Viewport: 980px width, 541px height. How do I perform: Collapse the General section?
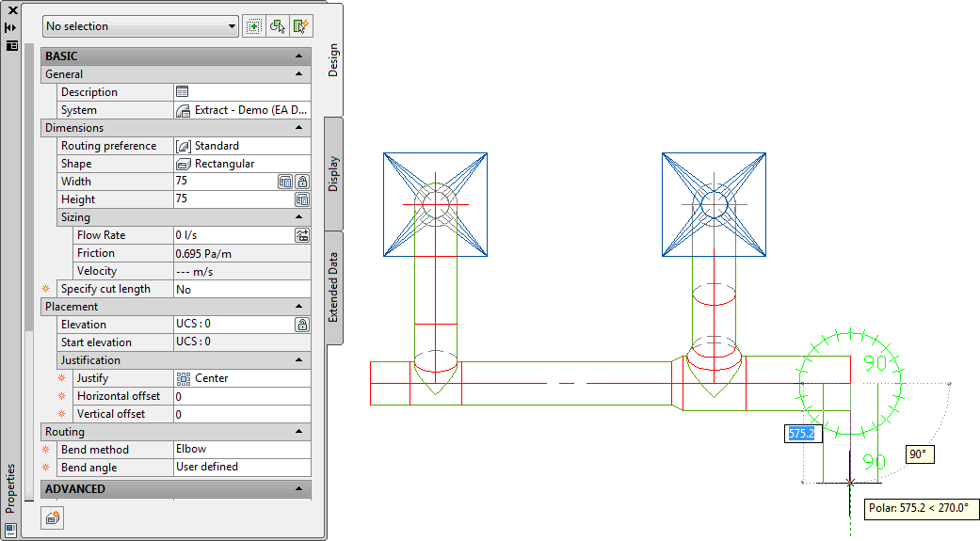(x=298, y=74)
